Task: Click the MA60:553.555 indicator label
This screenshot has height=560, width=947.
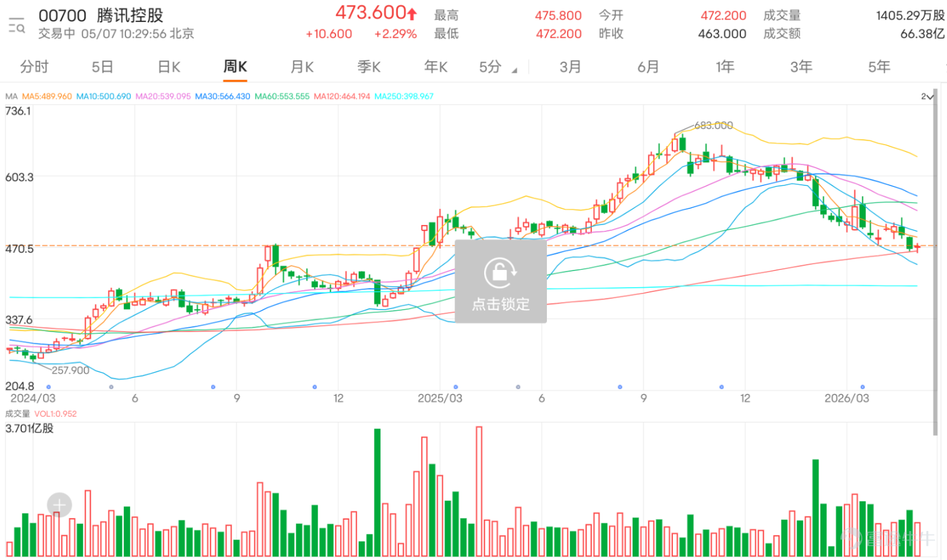Action: (x=282, y=96)
